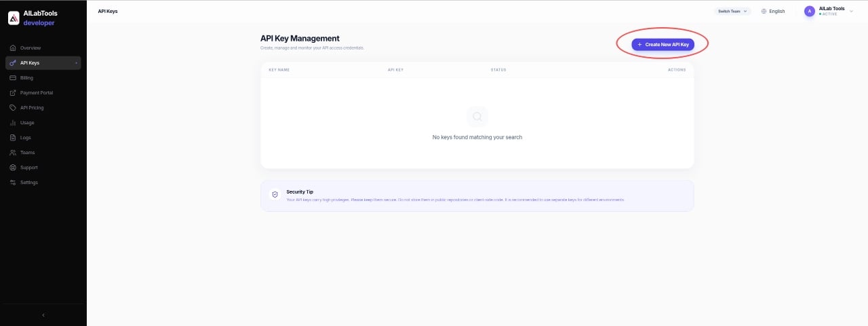Click the Support lifebuoy icon
868x326 pixels.
pos(13,168)
